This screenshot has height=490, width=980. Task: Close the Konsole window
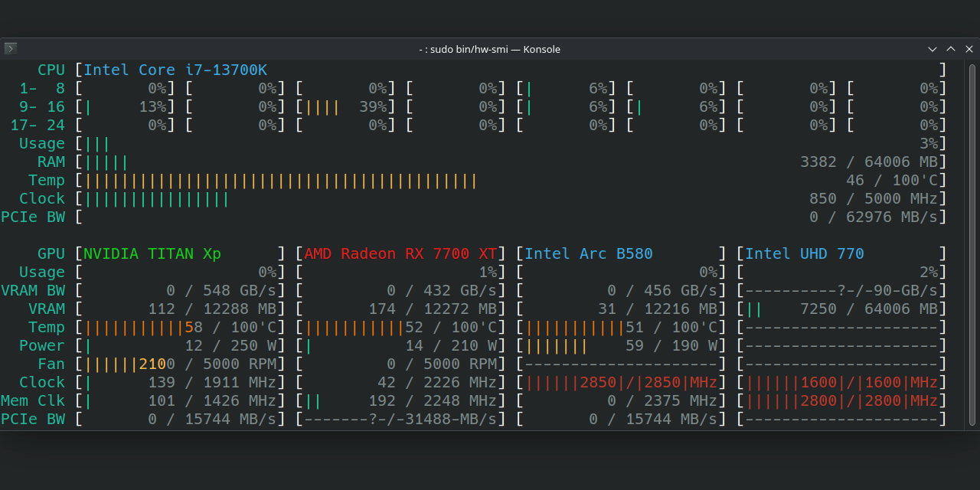(x=969, y=49)
